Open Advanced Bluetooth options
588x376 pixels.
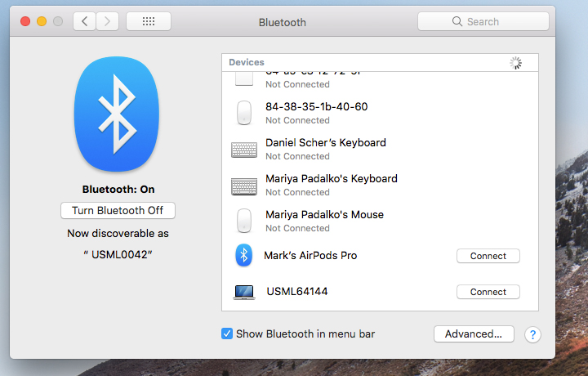coord(474,334)
